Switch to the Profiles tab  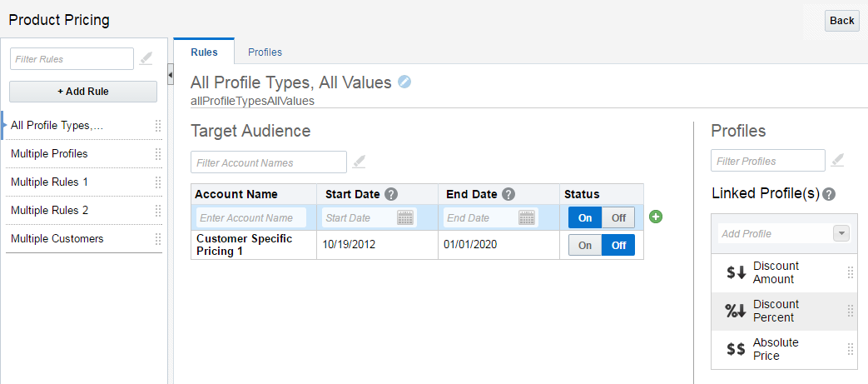click(265, 52)
